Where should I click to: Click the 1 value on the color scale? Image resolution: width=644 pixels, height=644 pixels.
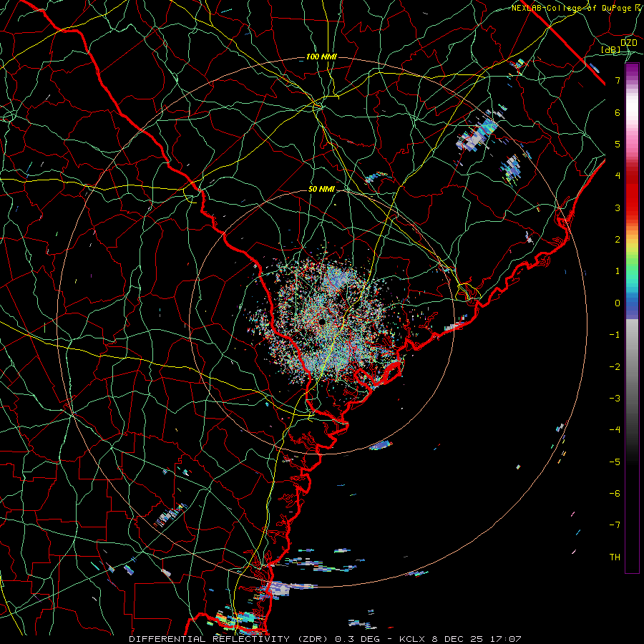618,271
